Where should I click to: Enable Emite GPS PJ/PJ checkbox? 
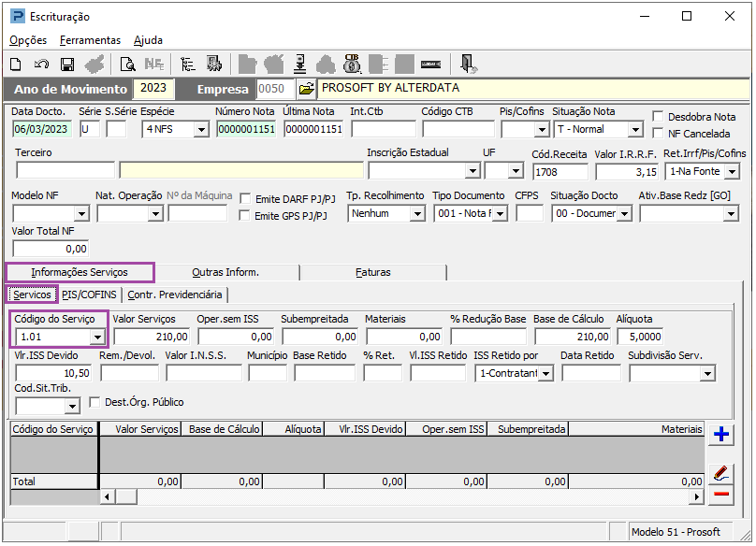coord(245,215)
